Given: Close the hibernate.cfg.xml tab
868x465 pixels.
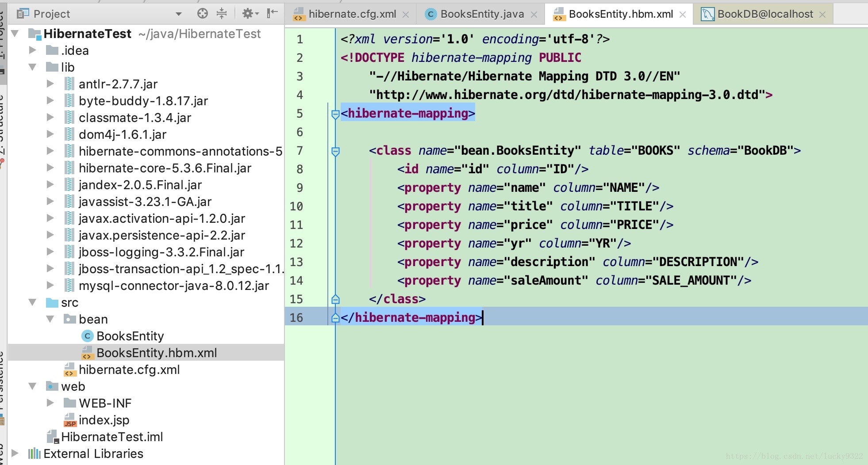Looking at the screenshot, I should (x=406, y=15).
